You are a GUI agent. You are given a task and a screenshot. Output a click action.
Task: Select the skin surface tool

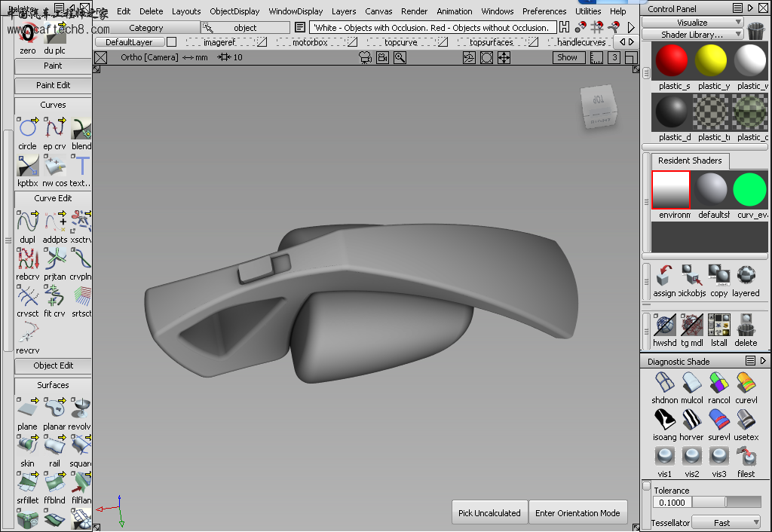click(x=28, y=445)
